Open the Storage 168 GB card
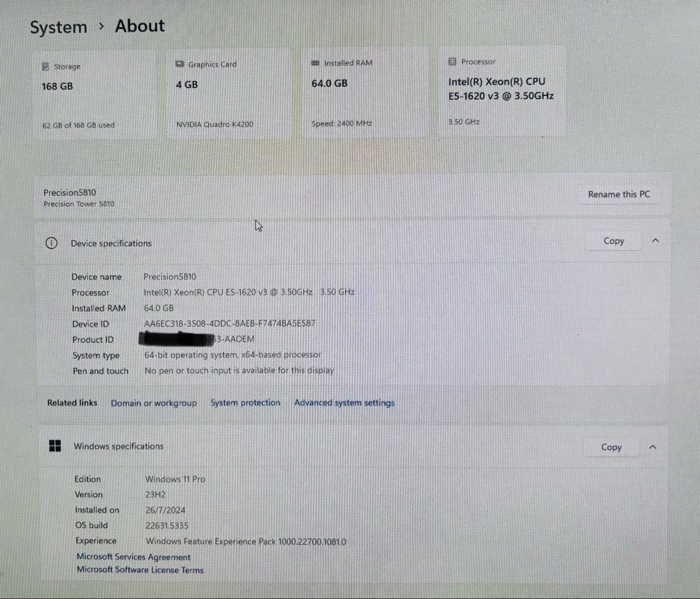Screen dimensions: 700x599 (x=95, y=95)
